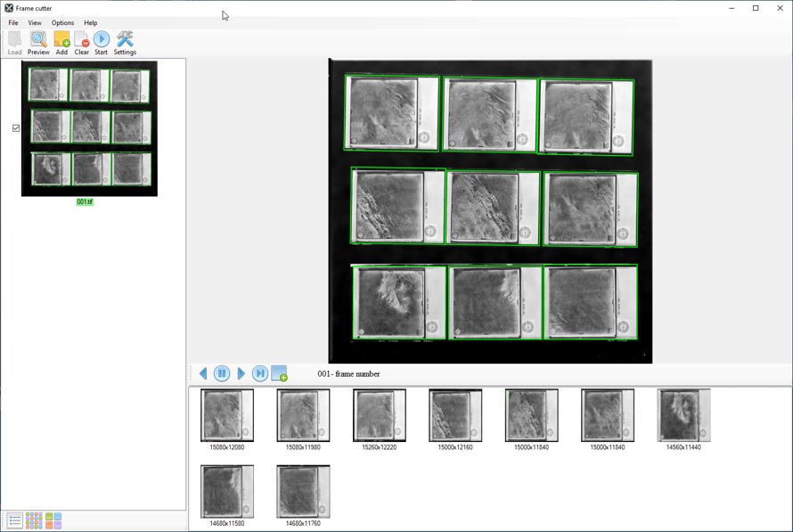Viewport: 793px width, 532px height.
Task: Close the Frame cutter window
Action: (x=780, y=8)
